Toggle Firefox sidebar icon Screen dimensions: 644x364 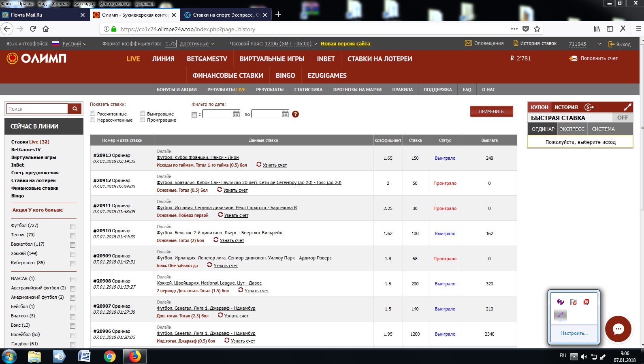coord(610,29)
